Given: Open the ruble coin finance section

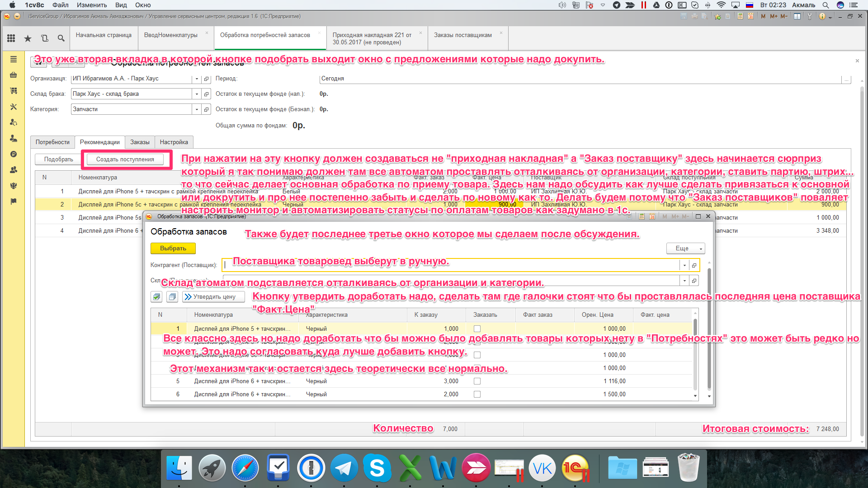Looking at the screenshot, I should point(14,154).
